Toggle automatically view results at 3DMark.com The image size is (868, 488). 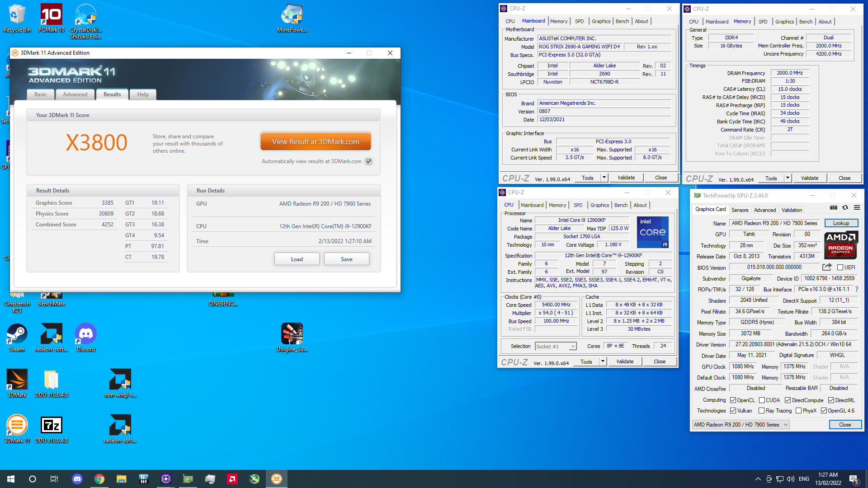tap(369, 161)
